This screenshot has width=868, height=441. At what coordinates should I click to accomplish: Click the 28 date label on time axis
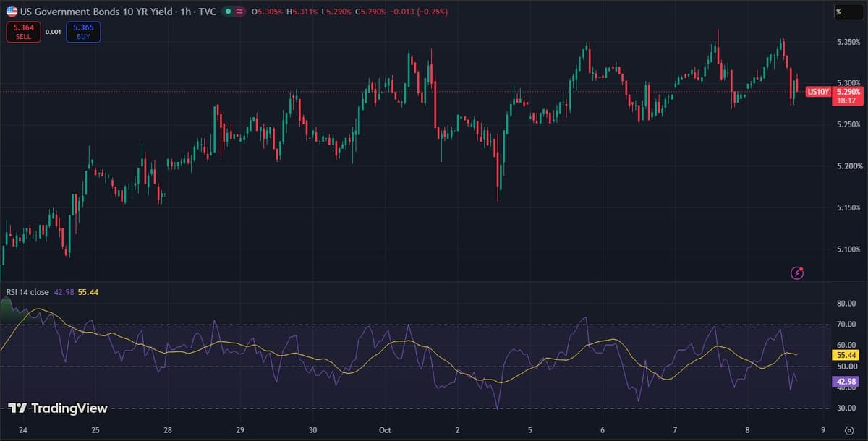click(x=168, y=429)
